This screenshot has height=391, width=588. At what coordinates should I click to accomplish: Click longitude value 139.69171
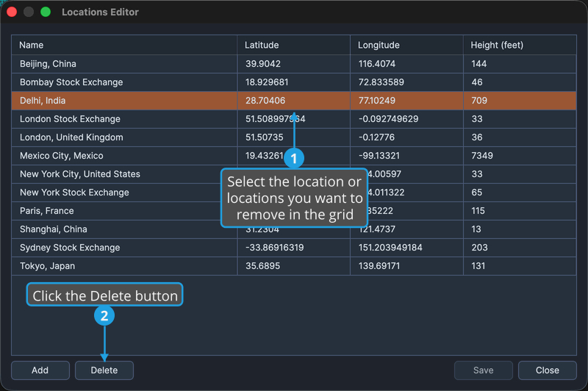click(x=379, y=266)
